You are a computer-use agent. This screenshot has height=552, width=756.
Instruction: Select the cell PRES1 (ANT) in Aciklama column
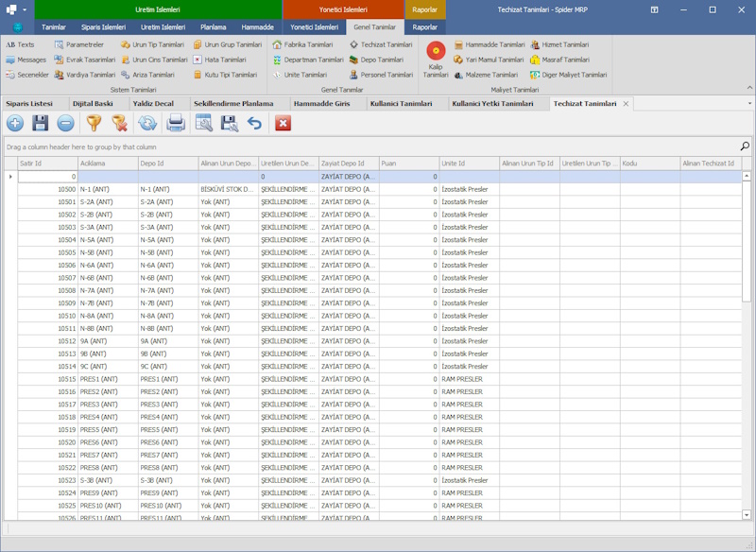pyautogui.click(x=108, y=379)
